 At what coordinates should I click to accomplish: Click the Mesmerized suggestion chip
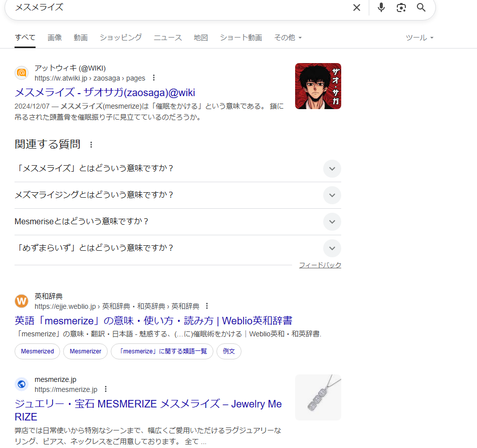point(38,351)
